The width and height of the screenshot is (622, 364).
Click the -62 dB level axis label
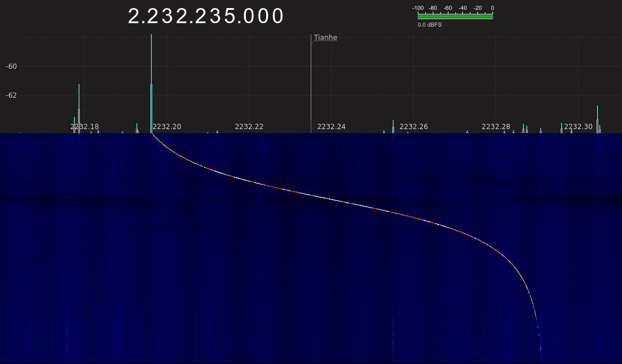coord(12,95)
